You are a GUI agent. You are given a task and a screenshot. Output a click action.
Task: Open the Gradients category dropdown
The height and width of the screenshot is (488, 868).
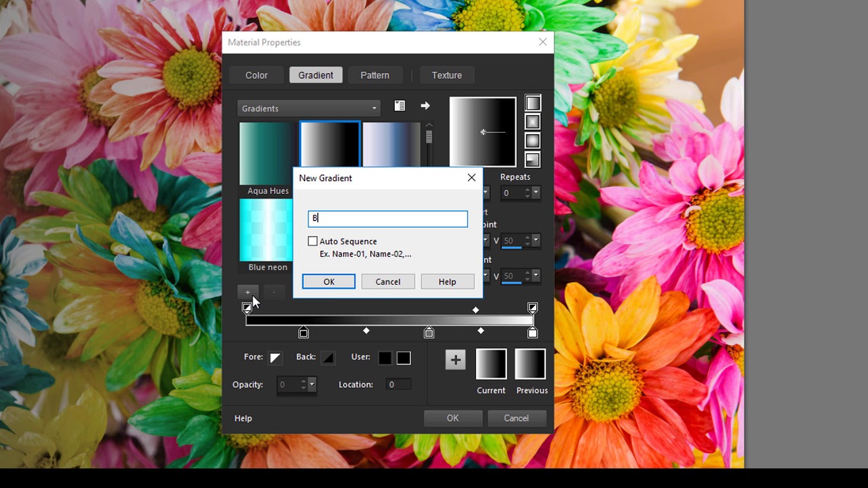pyautogui.click(x=309, y=108)
